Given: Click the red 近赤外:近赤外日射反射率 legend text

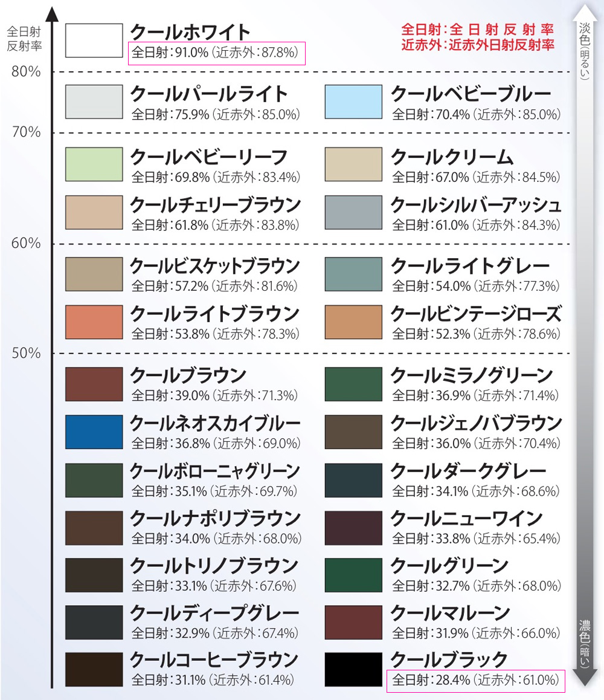Looking at the screenshot, I should (478, 44).
